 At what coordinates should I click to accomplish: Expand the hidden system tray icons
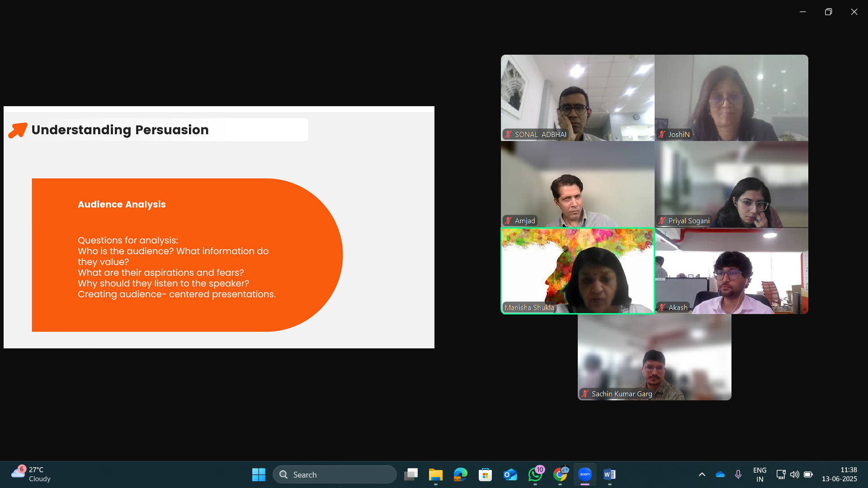[702, 474]
